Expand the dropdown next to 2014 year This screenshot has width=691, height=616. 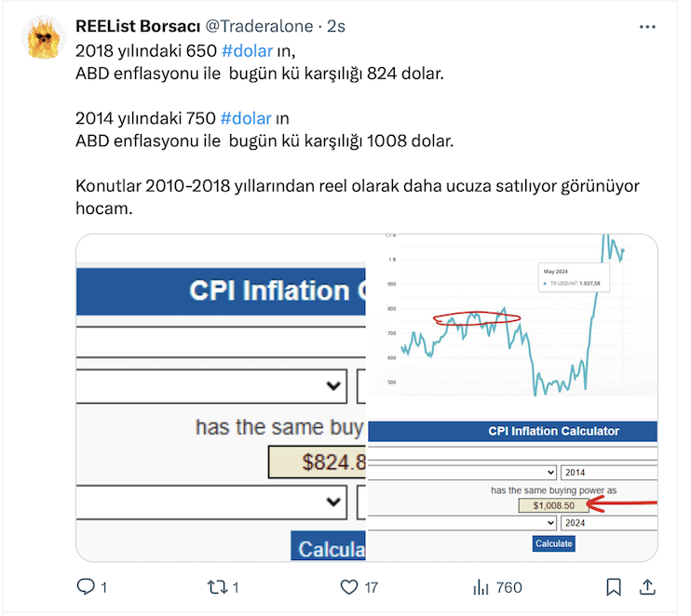(x=549, y=473)
